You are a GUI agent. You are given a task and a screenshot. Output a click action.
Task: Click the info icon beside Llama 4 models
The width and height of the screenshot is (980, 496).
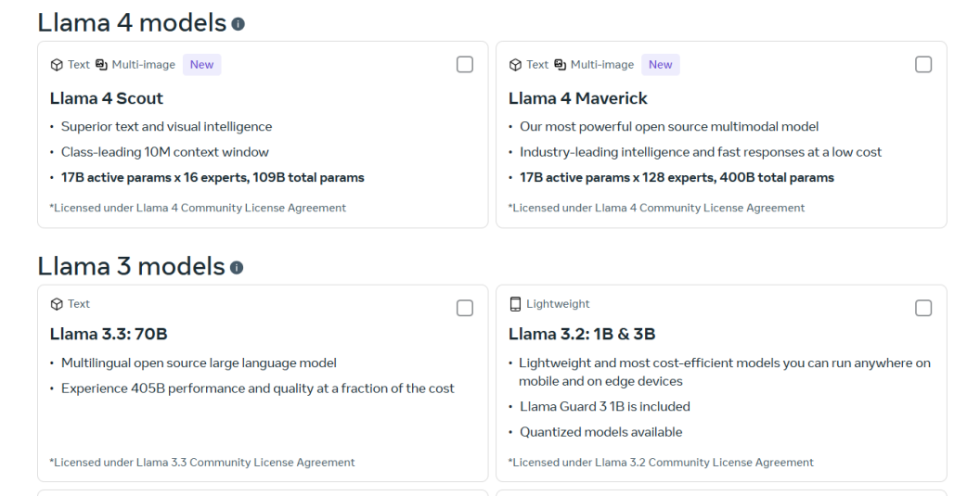coord(239,24)
